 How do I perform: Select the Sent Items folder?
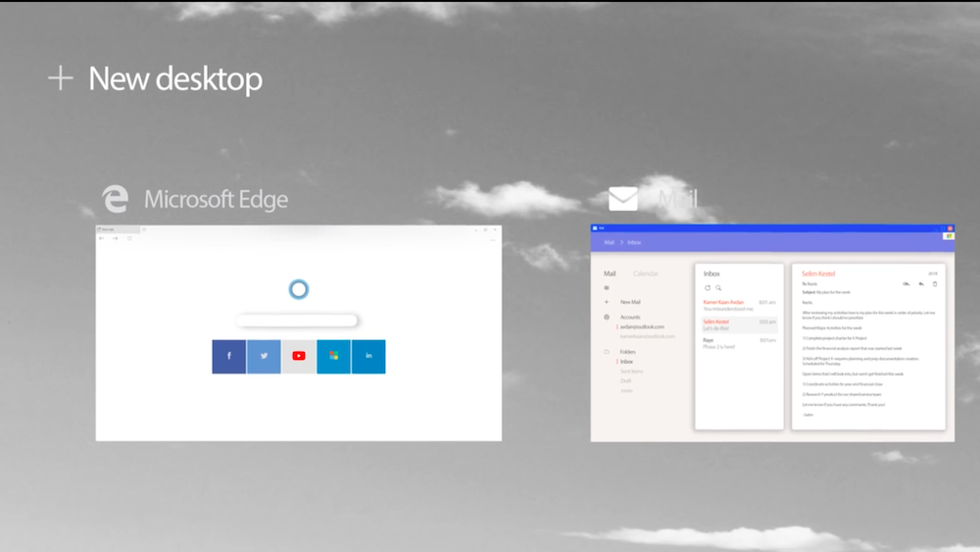631,372
